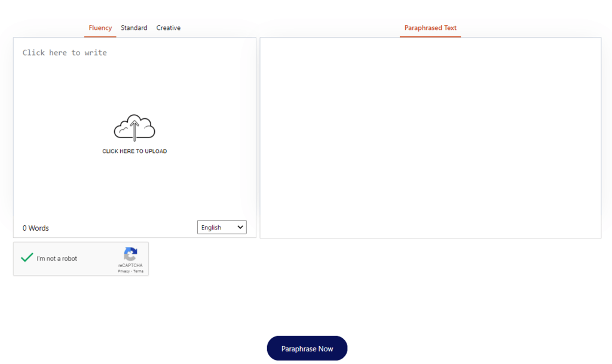
Task: Focus the "Click here to write" input box
Action: point(65,53)
